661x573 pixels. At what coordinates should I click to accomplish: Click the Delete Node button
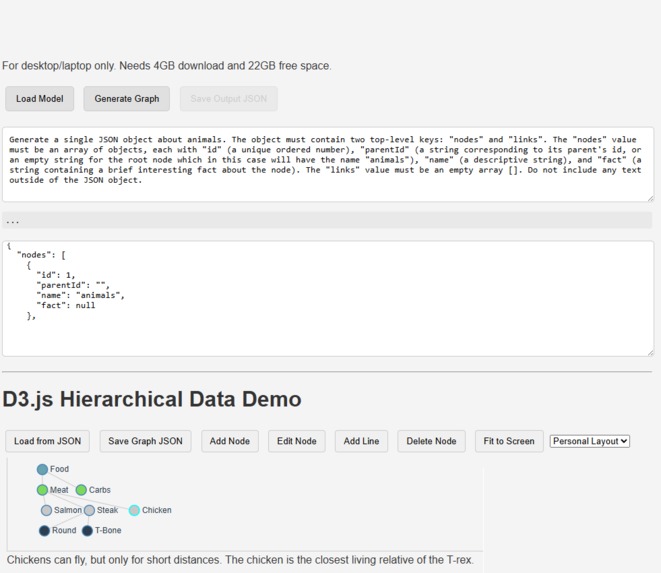pyautogui.click(x=431, y=441)
